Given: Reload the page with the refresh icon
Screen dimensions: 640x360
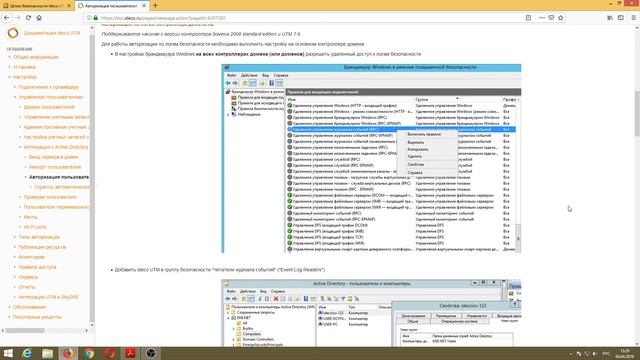Looking at the screenshot, I should [28, 18].
